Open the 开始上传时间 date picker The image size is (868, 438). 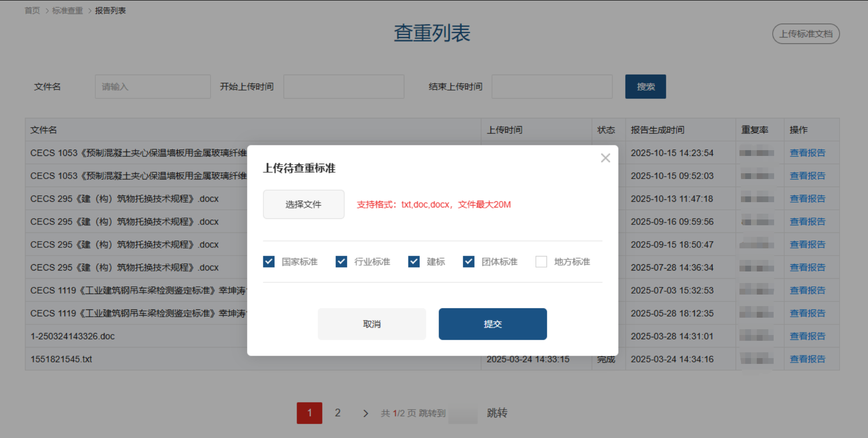[x=343, y=87]
